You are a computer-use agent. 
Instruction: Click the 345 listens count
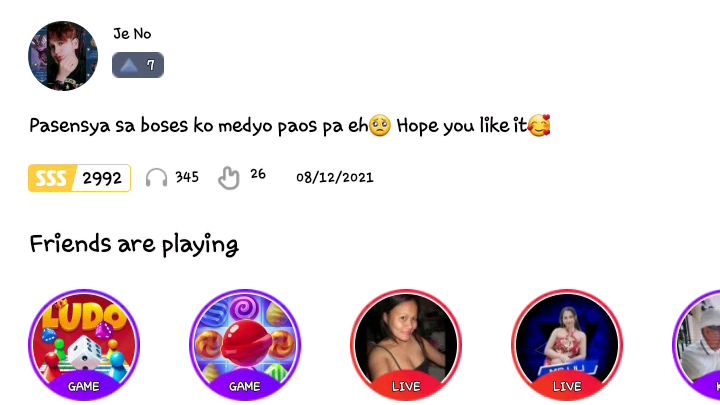click(187, 177)
